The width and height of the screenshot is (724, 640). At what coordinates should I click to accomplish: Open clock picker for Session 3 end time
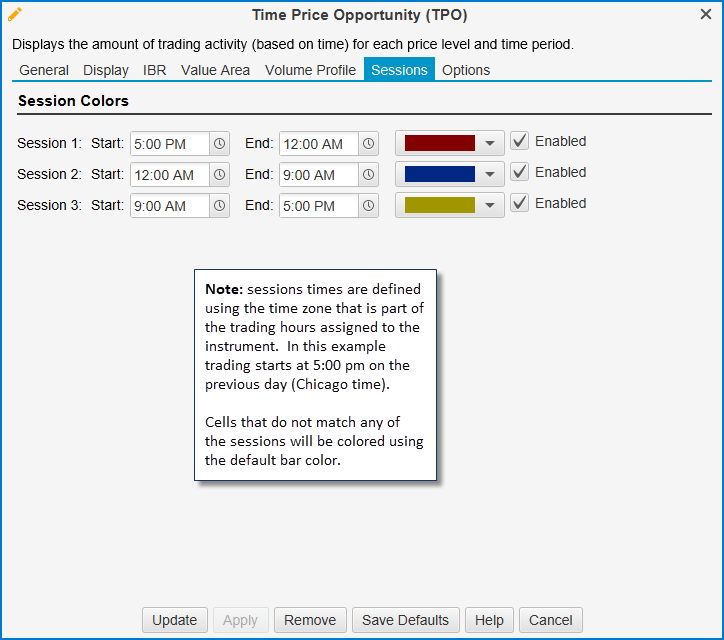[369, 206]
